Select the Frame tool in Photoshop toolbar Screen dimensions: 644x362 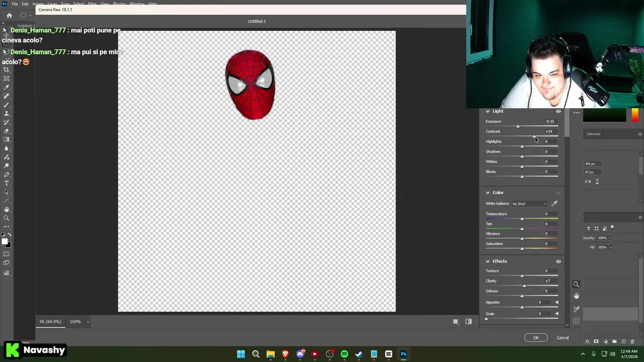pos(7,78)
